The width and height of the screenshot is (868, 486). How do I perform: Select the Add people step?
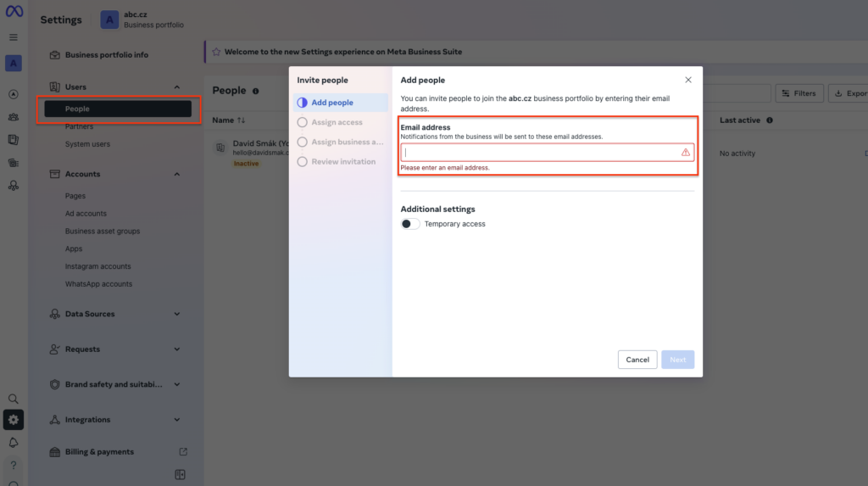pyautogui.click(x=341, y=103)
